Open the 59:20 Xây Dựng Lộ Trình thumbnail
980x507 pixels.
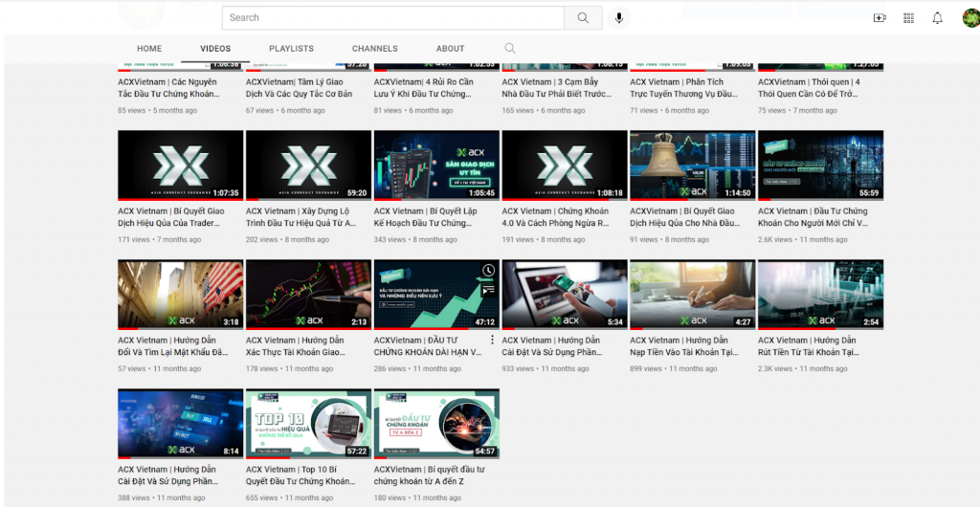click(x=309, y=165)
